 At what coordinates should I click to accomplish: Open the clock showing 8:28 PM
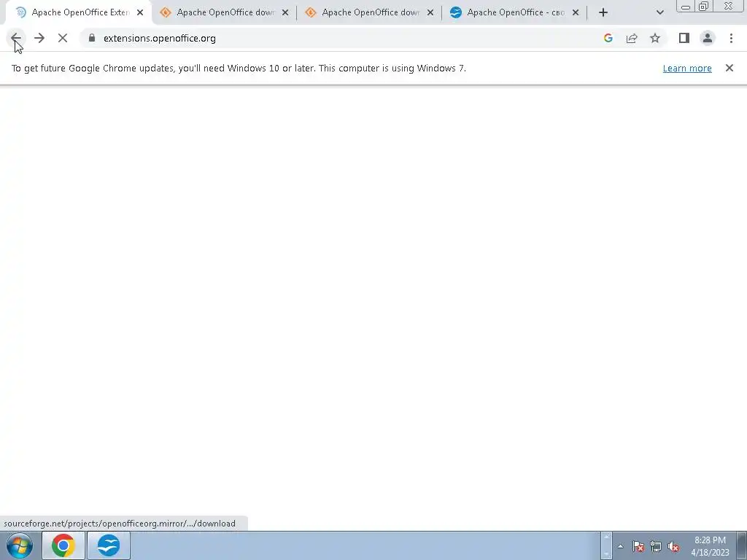(710, 545)
